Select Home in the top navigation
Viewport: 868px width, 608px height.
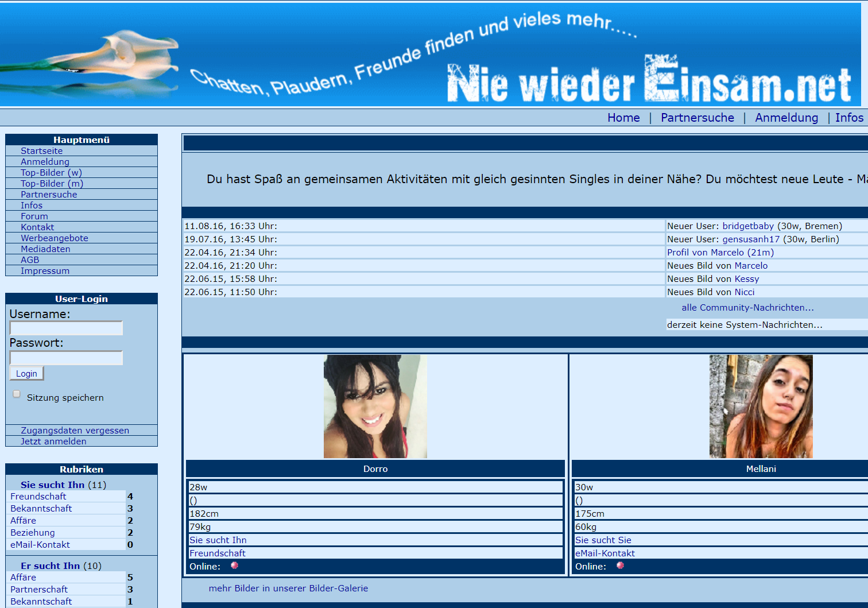coord(623,118)
